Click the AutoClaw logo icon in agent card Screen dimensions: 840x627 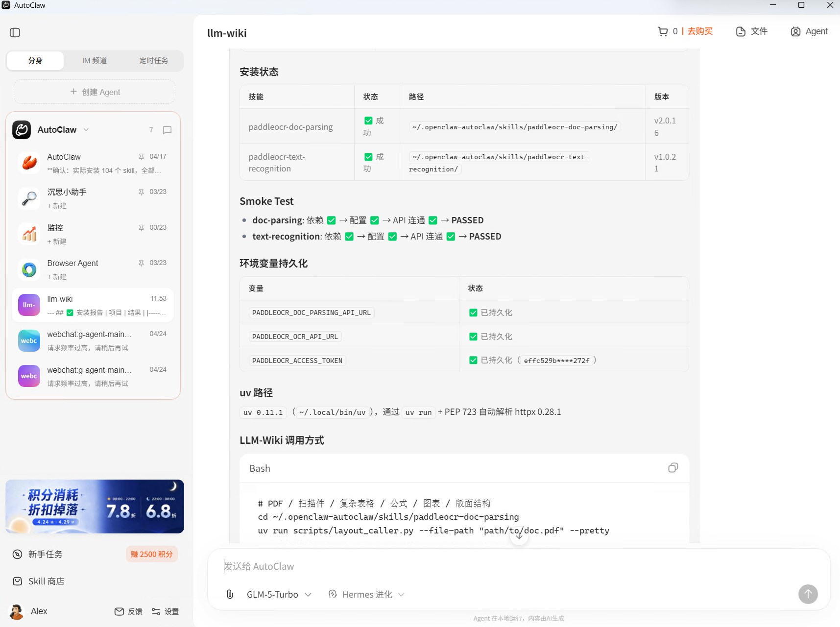(22, 130)
